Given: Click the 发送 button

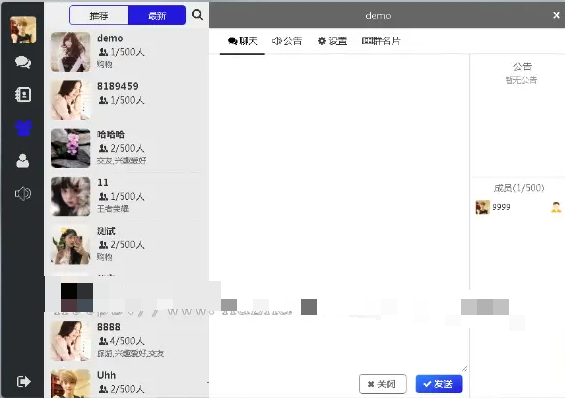Looking at the screenshot, I should point(439,384).
